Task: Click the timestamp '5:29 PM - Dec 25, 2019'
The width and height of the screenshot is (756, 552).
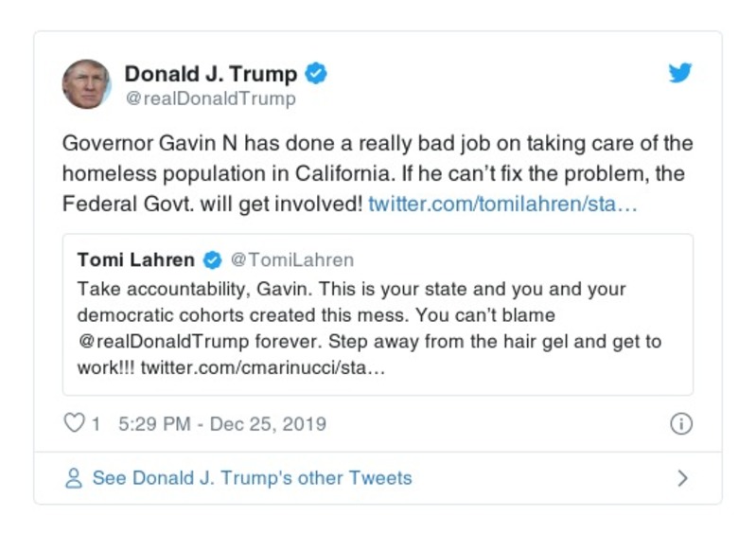Action: 222,423
